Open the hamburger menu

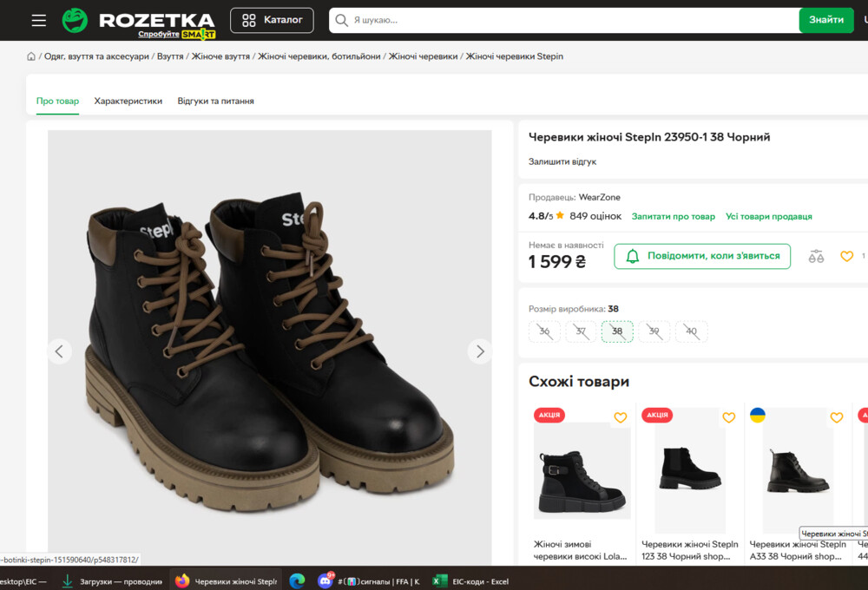pyautogui.click(x=39, y=20)
